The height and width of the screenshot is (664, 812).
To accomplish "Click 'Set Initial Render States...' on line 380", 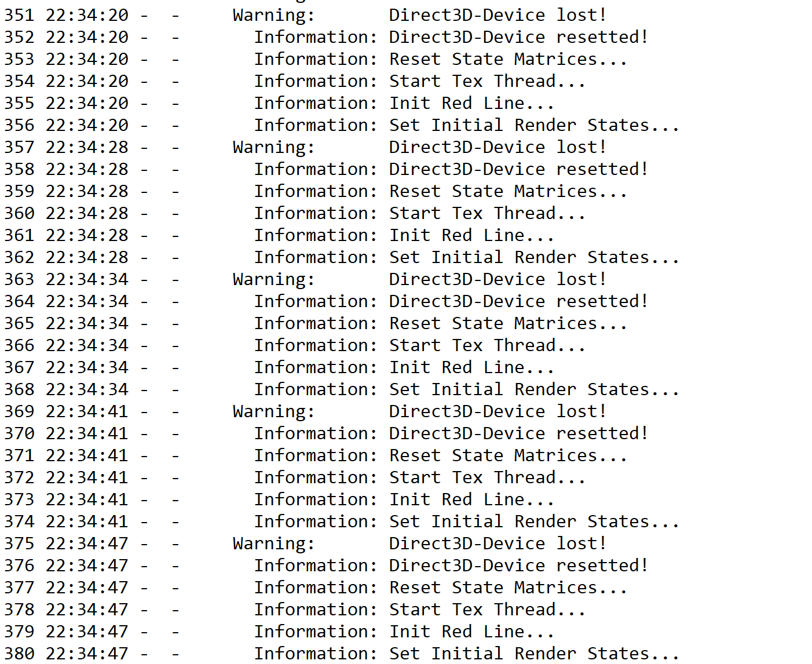I will tap(534, 654).
